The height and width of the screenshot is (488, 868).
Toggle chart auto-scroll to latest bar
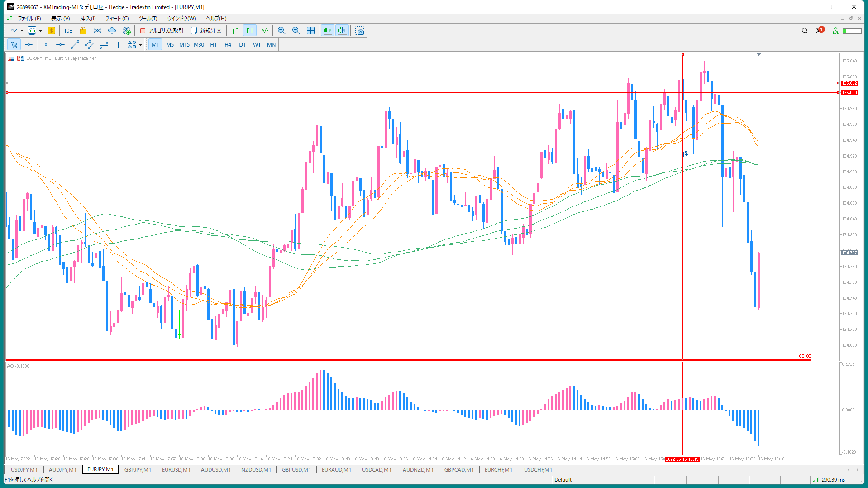(x=328, y=31)
